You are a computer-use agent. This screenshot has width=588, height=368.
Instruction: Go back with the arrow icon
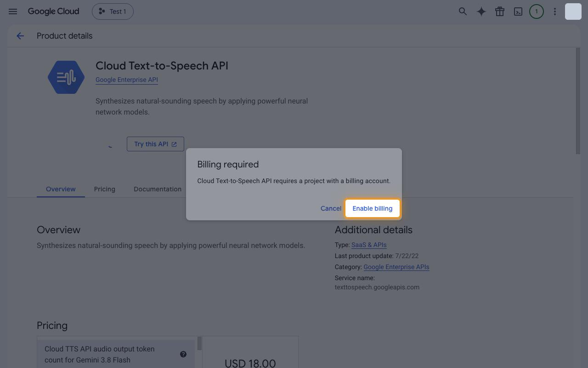(20, 36)
